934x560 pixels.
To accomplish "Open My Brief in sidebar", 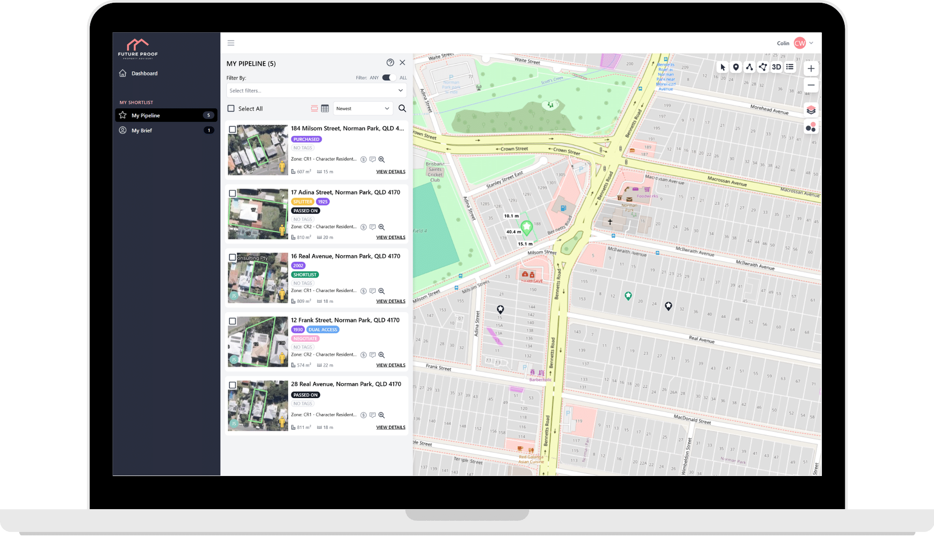I will 166,130.
